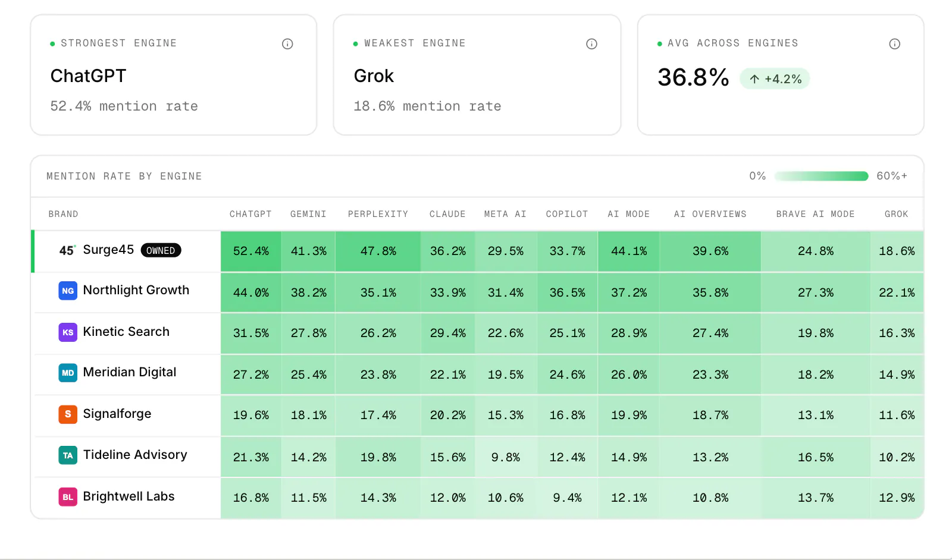Click the 36.8% average value
The width and height of the screenshot is (952, 560).
click(693, 78)
